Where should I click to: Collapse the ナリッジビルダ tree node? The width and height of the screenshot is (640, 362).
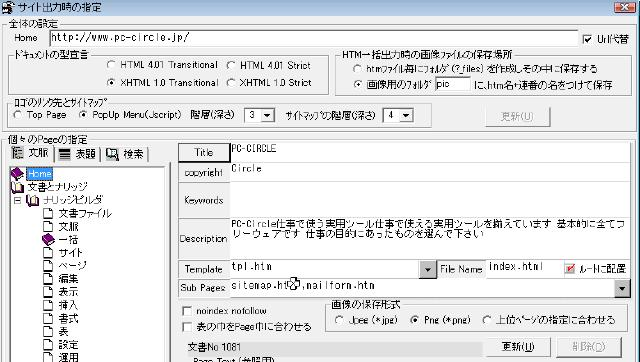click(18, 200)
